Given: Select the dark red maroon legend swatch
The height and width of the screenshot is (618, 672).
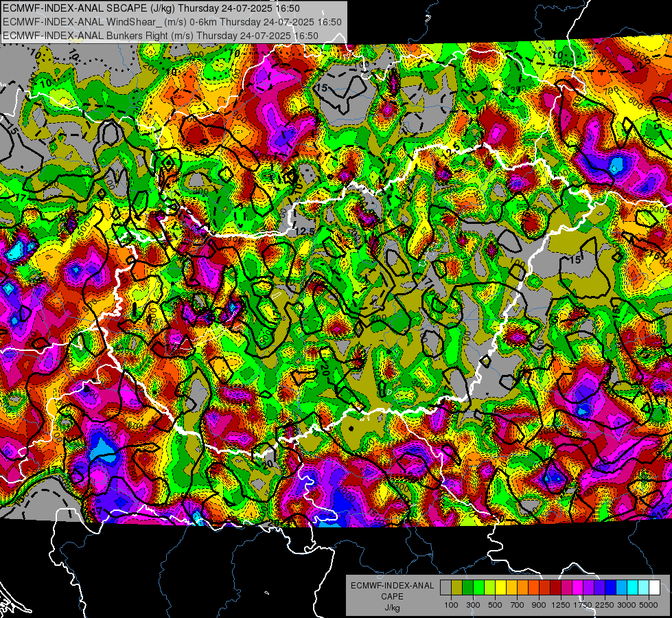Looking at the screenshot, I should pyautogui.click(x=555, y=587).
